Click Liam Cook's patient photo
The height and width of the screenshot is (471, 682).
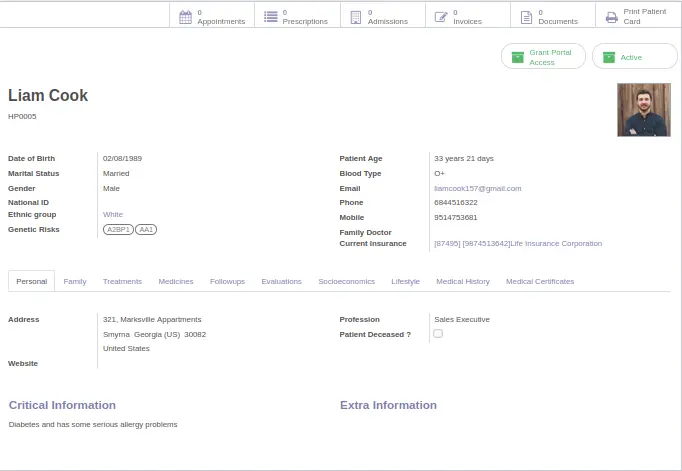[643, 110]
